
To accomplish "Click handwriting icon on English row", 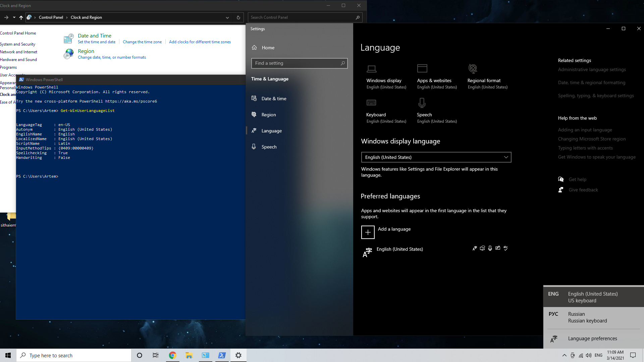I will click(498, 248).
